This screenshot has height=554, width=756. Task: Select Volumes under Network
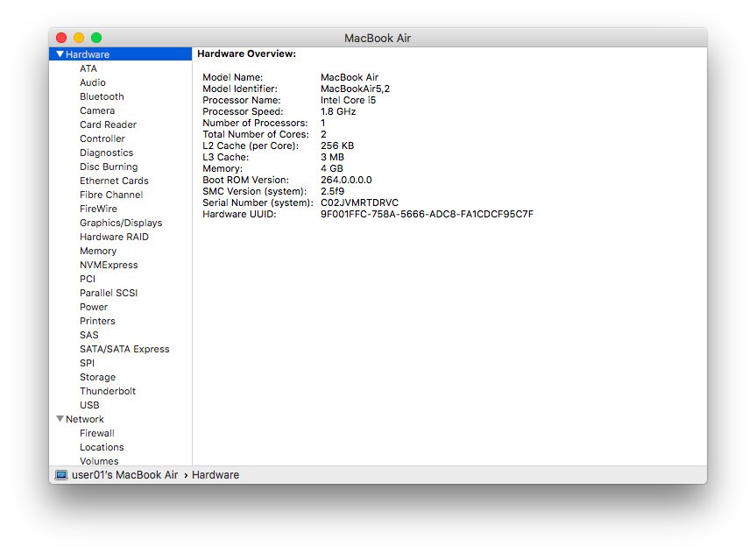99,461
